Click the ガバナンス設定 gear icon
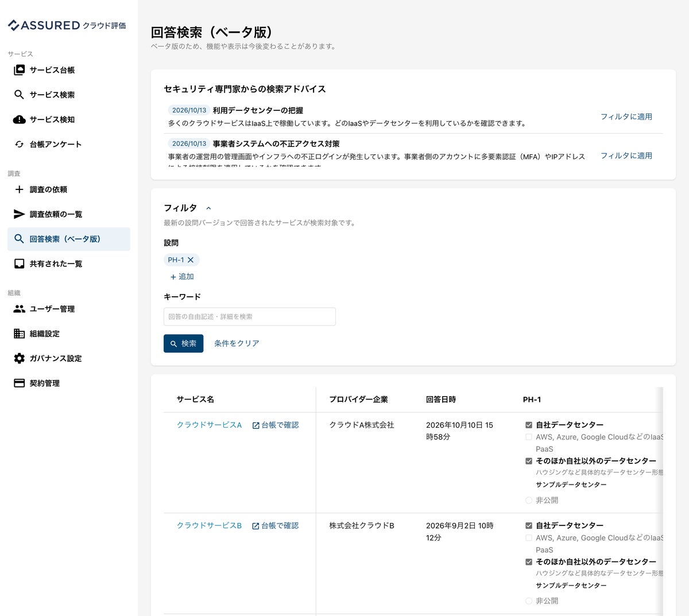 click(x=20, y=358)
